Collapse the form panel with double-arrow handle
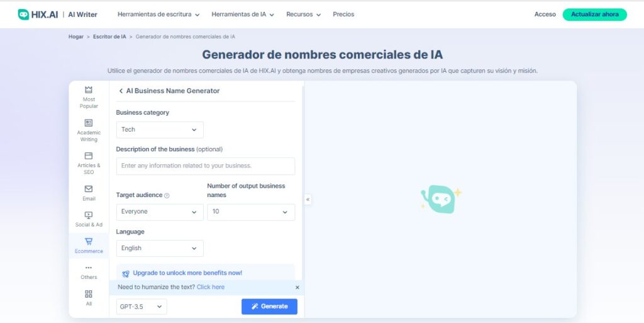The image size is (644, 323). click(308, 200)
